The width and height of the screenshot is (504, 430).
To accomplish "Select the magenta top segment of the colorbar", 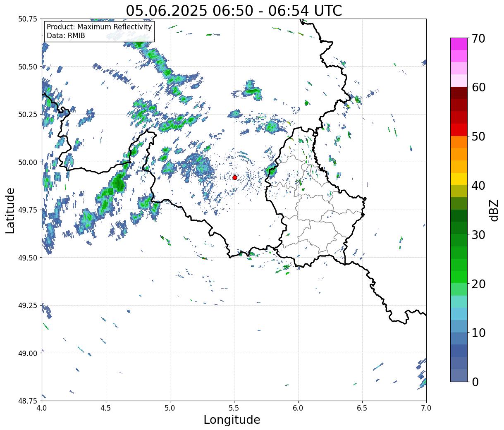I will click(459, 44).
